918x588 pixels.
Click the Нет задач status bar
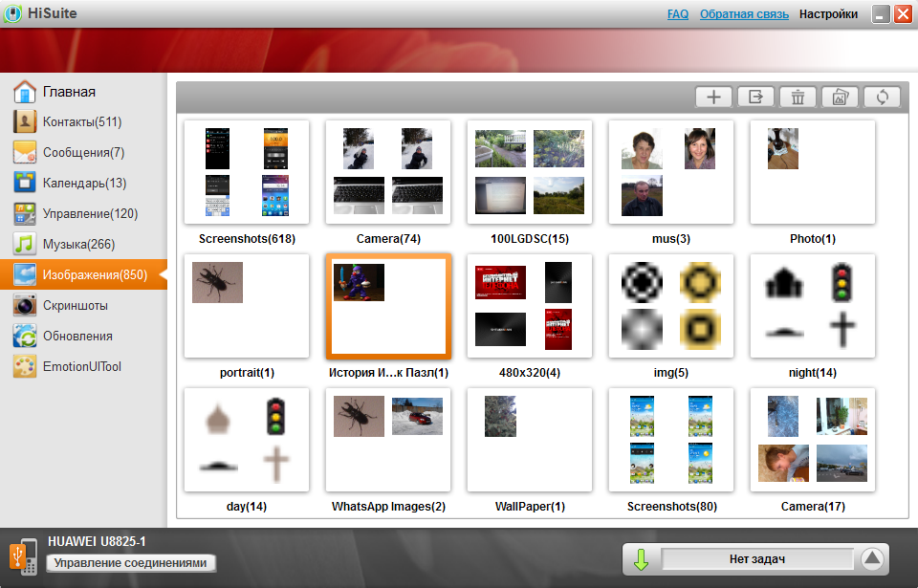757,559
